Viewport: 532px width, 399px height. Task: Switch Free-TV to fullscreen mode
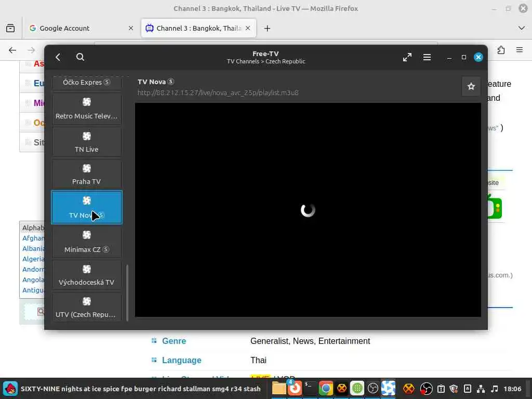click(407, 57)
